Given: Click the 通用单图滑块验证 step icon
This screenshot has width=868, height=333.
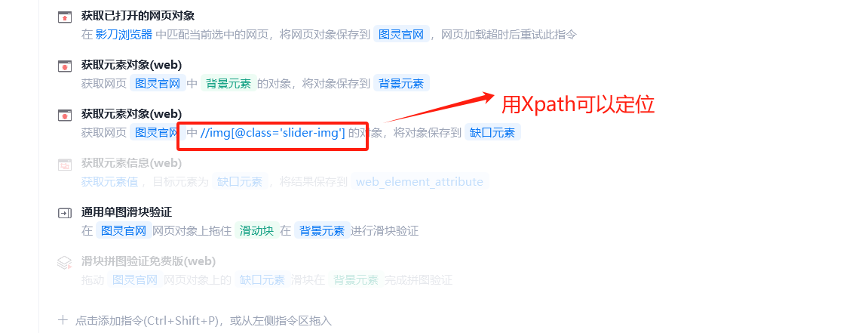Looking at the screenshot, I should 65,213.
